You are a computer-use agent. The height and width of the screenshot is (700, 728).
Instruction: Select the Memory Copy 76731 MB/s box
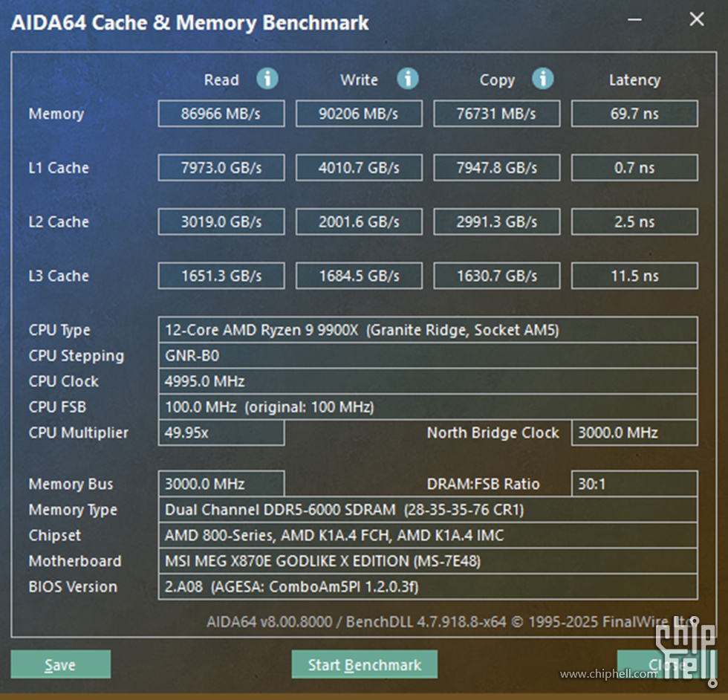(496, 114)
